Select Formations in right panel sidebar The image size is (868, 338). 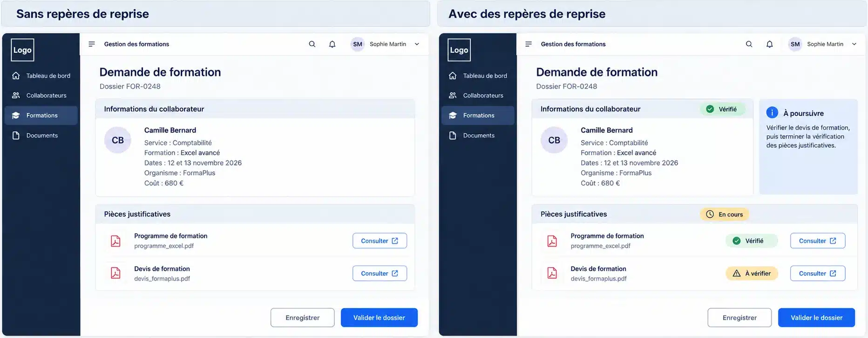[x=478, y=116]
